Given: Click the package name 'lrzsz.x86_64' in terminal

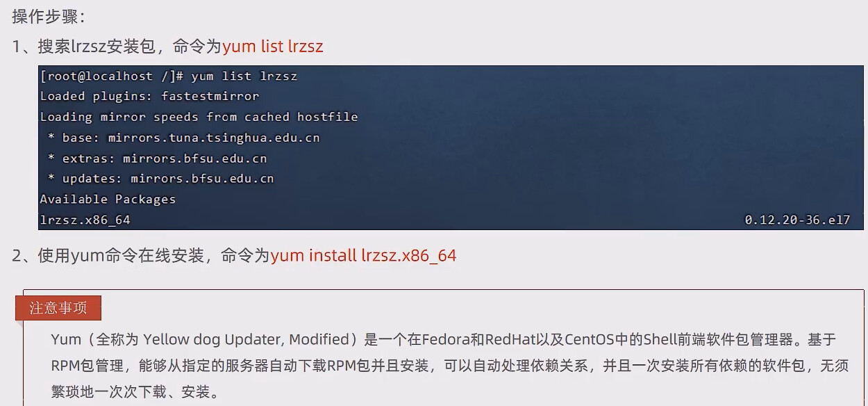Looking at the screenshot, I should click(x=85, y=220).
